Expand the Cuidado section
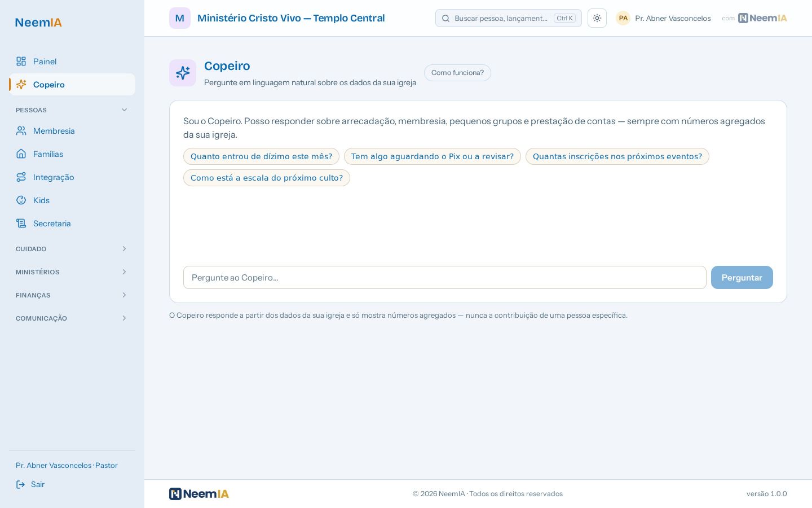The height and width of the screenshot is (508, 812). click(72, 249)
